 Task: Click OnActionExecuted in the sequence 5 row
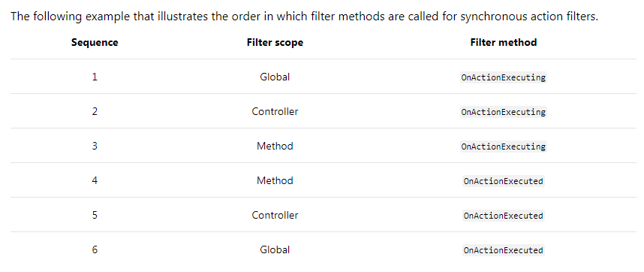tap(504, 216)
